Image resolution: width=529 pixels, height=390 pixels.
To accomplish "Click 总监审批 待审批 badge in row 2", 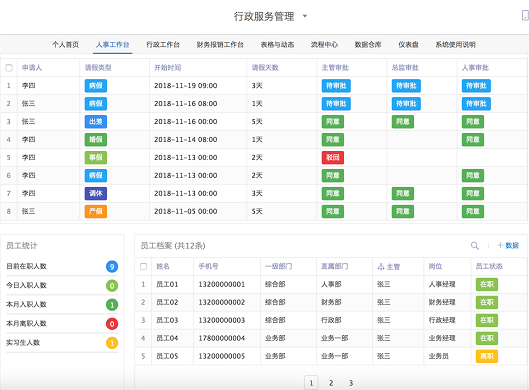I will (x=406, y=104).
